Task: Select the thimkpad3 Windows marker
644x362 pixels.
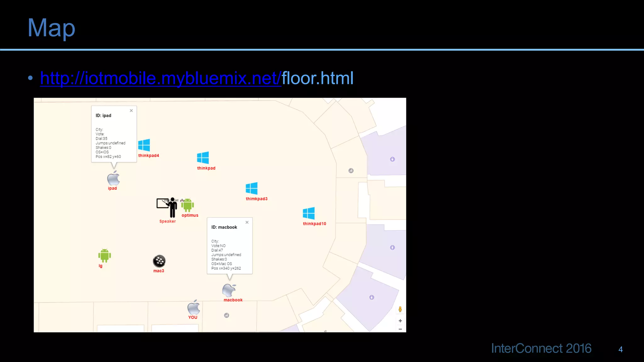Action: click(x=252, y=189)
